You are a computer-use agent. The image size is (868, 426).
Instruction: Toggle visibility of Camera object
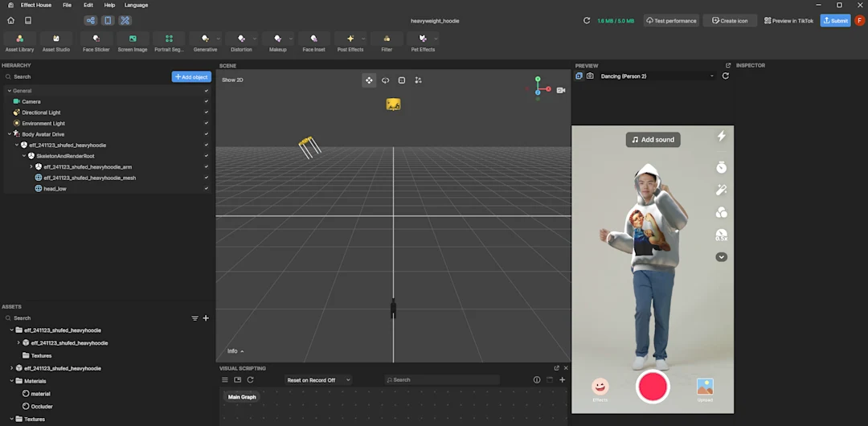[207, 101]
